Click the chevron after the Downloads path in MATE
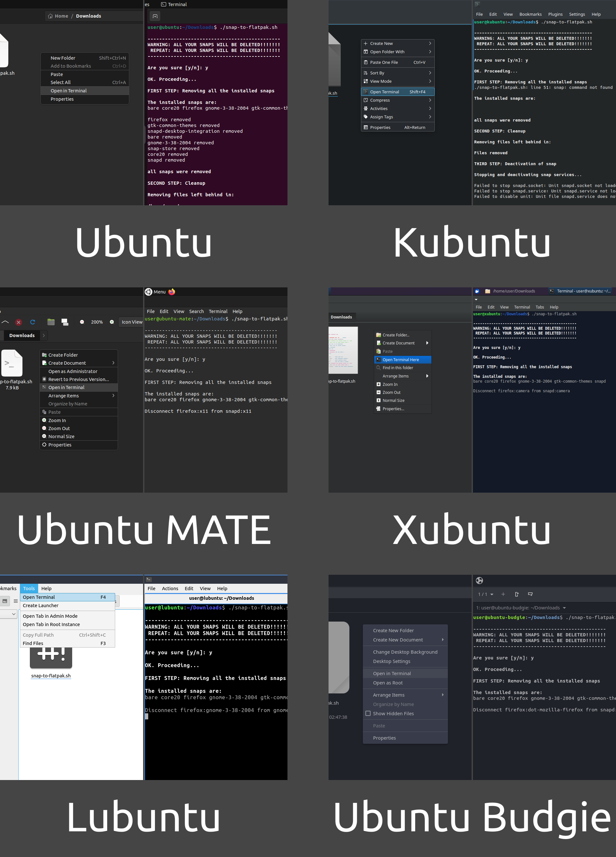This screenshot has height=857, width=616. click(44, 335)
